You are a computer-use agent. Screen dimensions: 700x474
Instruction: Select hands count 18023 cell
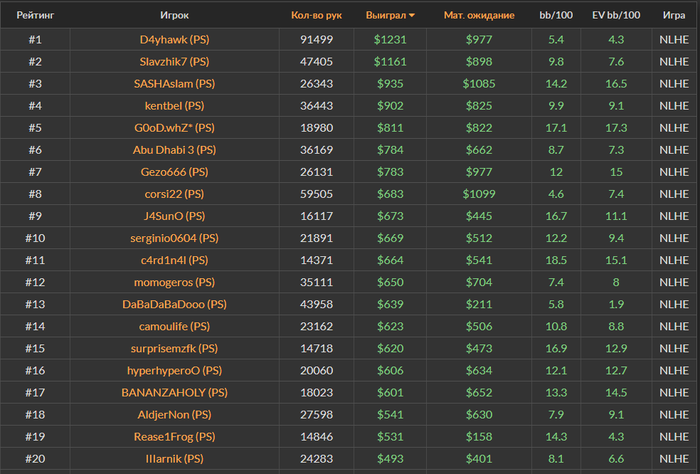coord(317,392)
